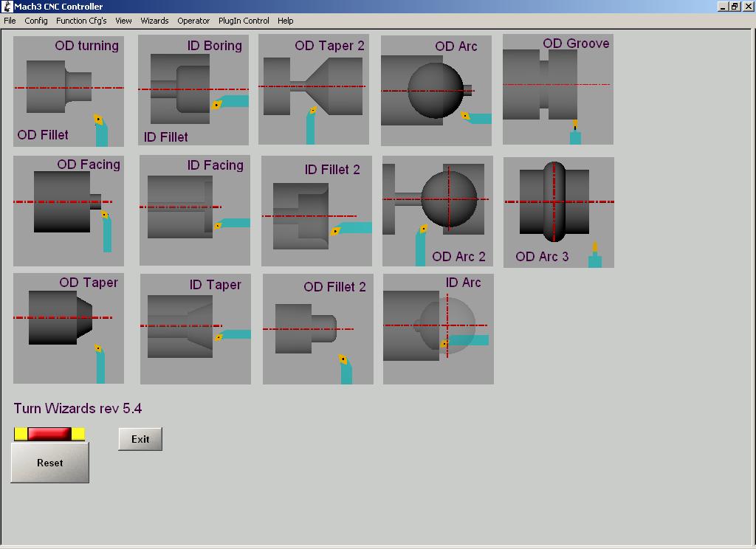Select the ID Boring wizard icon
The height and width of the screenshot is (549, 756).
(193, 91)
